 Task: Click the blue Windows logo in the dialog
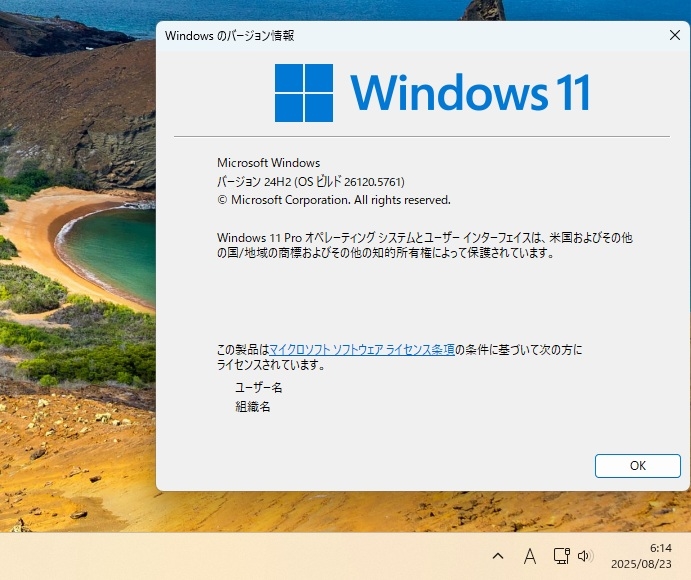(304, 93)
